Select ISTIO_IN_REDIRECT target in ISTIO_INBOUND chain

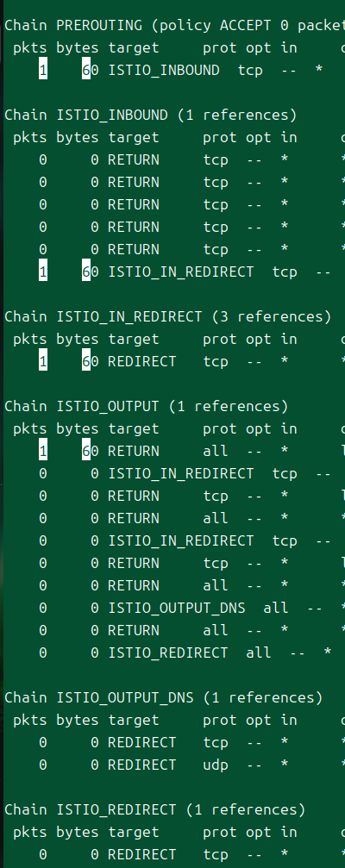[180, 272]
